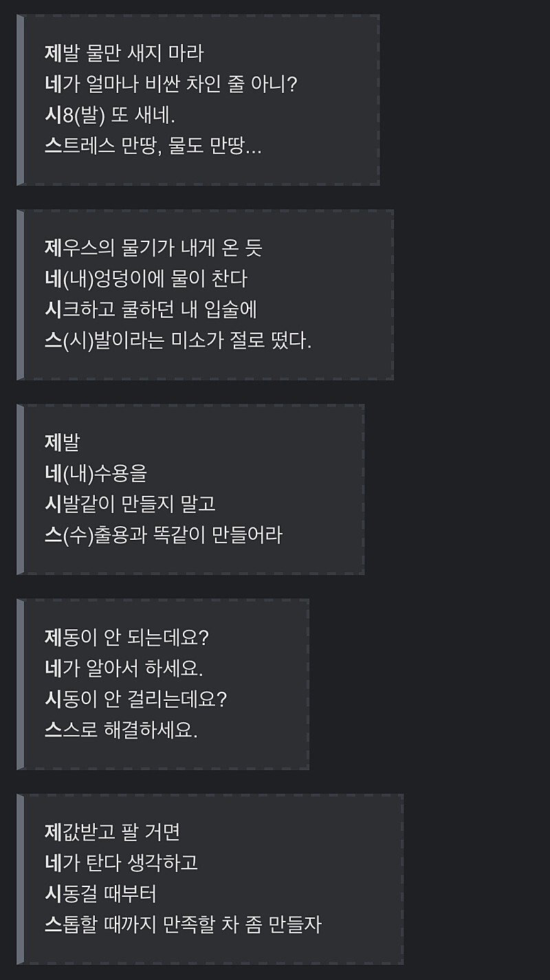Viewport: 550px width, 980px height.
Task: Click on '스스로 해결하세요.'
Action: 121,730
